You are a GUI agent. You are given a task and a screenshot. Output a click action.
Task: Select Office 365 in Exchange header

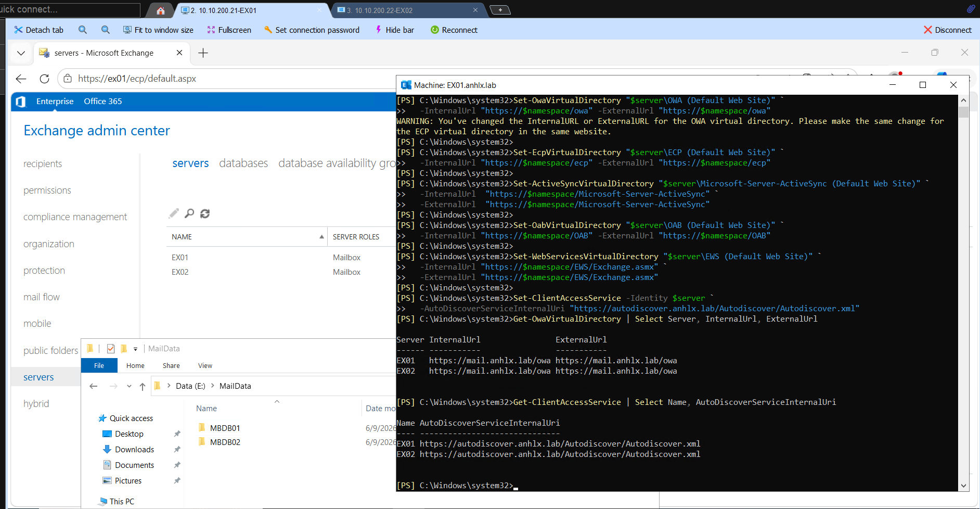click(x=103, y=101)
